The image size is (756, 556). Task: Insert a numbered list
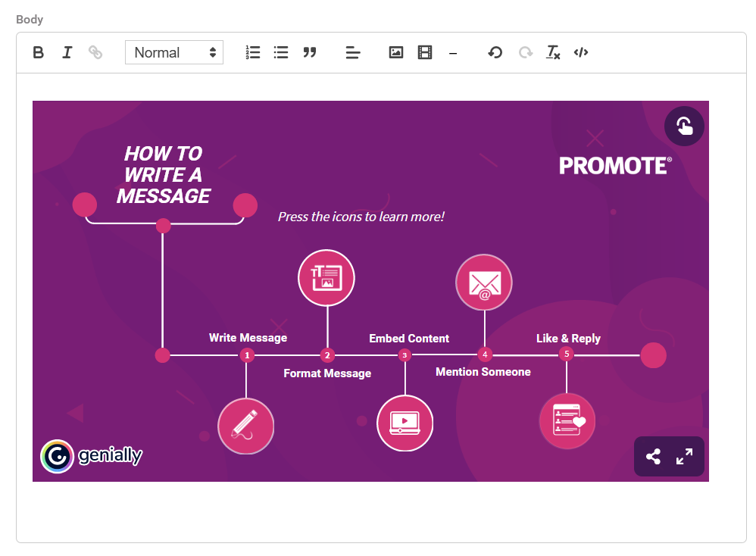coord(253,52)
